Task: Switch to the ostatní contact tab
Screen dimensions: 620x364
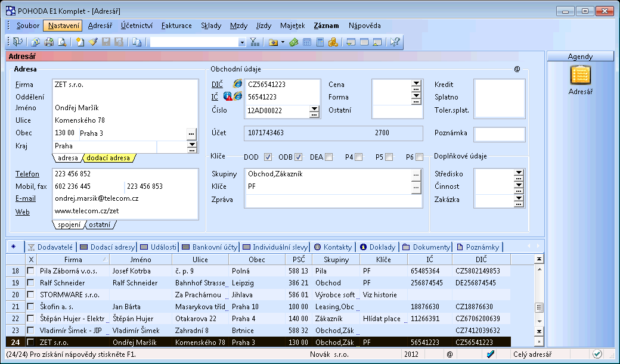Action: (100, 225)
